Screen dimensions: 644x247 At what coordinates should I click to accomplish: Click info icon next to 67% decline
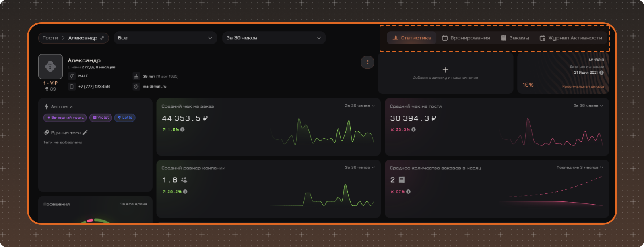pyautogui.click(x=408, y=191)
